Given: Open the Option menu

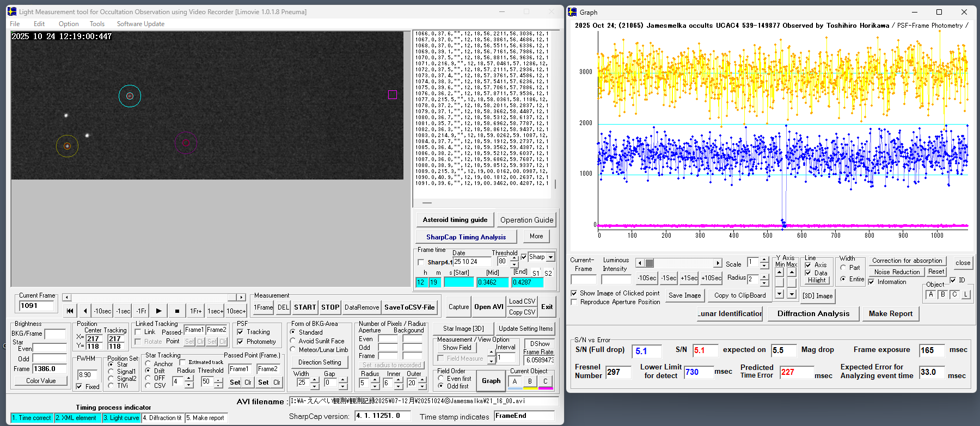Looking at the screenshot, I should 69,24.
